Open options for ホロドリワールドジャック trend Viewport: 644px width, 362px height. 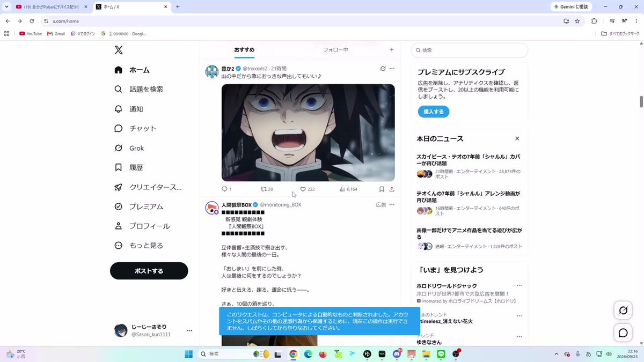tap(518, 286)
